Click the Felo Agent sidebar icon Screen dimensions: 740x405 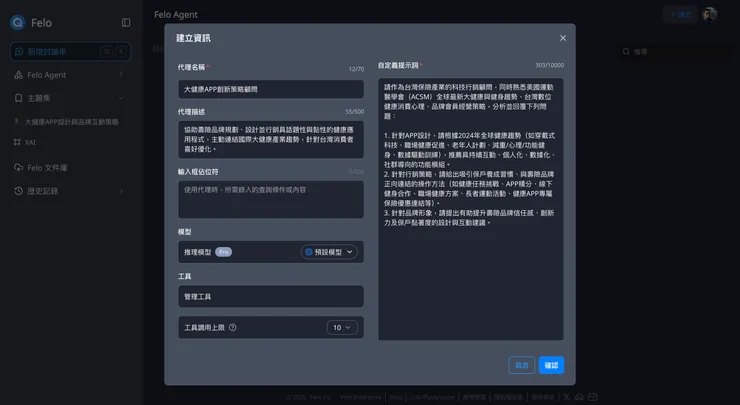[18, 75]
